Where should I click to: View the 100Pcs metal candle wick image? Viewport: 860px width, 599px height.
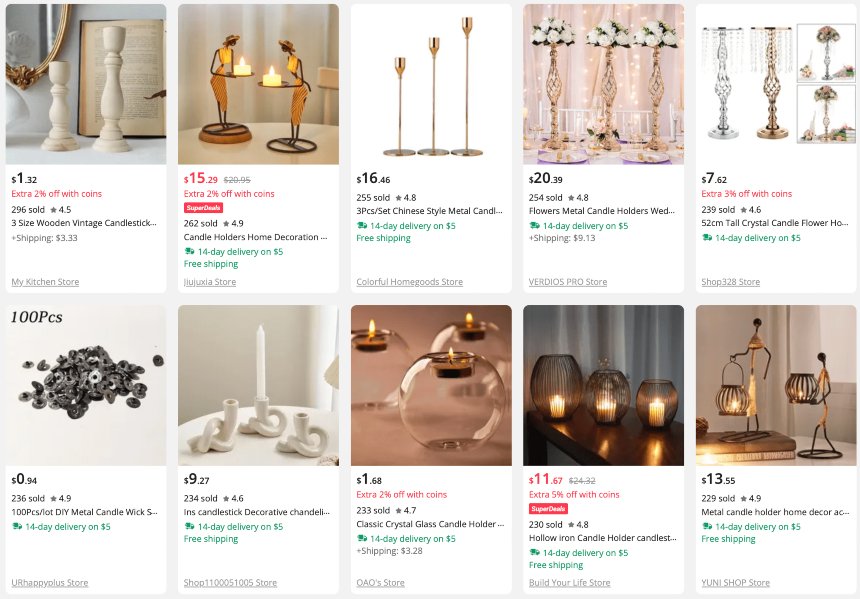pyautogui.click(x=86, y=385)
